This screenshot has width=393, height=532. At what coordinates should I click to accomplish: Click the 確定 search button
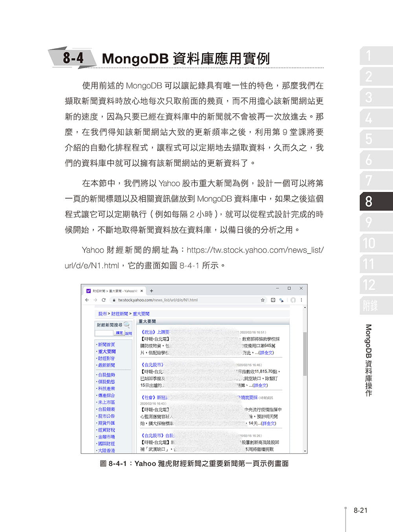[119, 333]
